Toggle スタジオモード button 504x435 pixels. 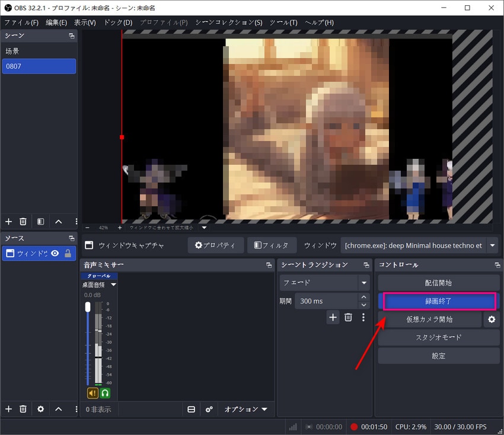click(x=438, y=338)
